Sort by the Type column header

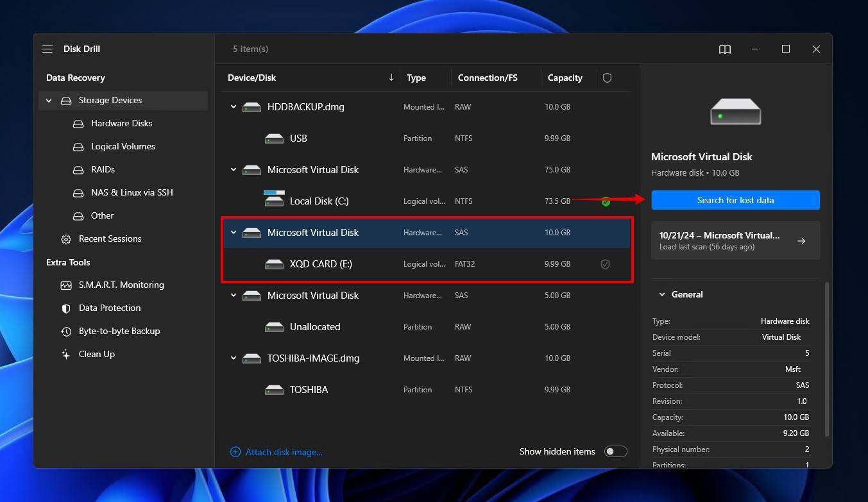tap(416, 78)
